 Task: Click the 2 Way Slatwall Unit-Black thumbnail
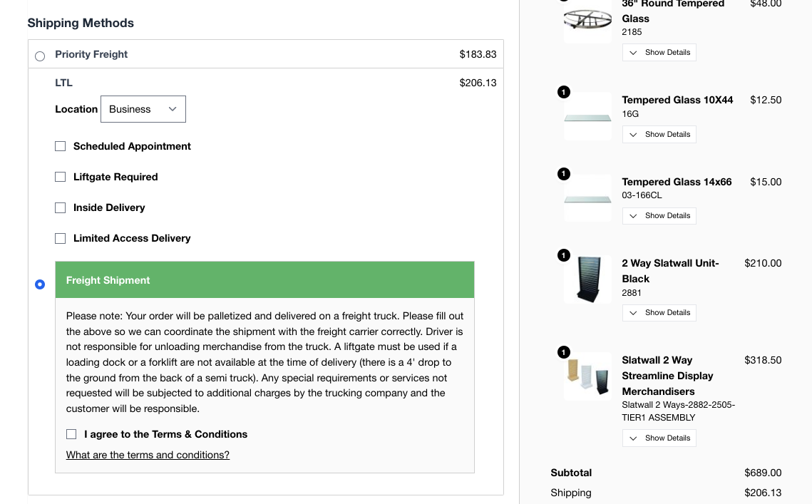(587, 279)
